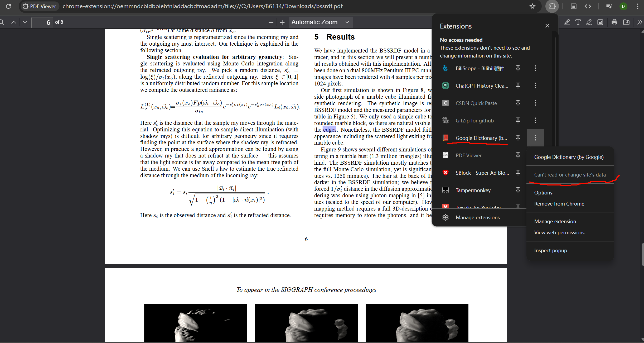The height and width of the screenshot is (343, 644).
Task: Expand the PDF toolbar's double-chevron tools menu
Action: pos(640,22)
